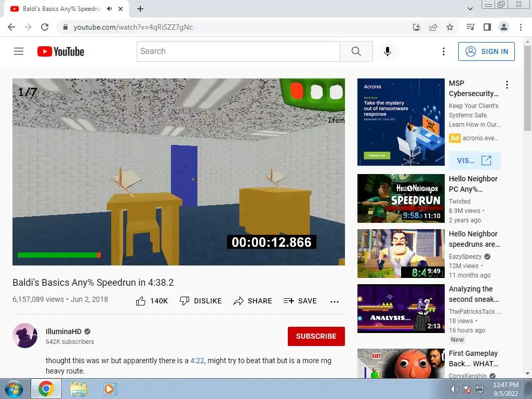Screen dimensions: 532x399
Task: Open the 9:49 Hello Neighbor thumbnail
Action: (401, 254)
